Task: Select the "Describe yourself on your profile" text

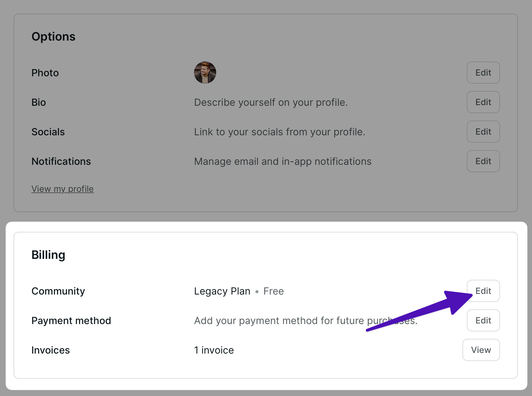Action: [271, 102]
